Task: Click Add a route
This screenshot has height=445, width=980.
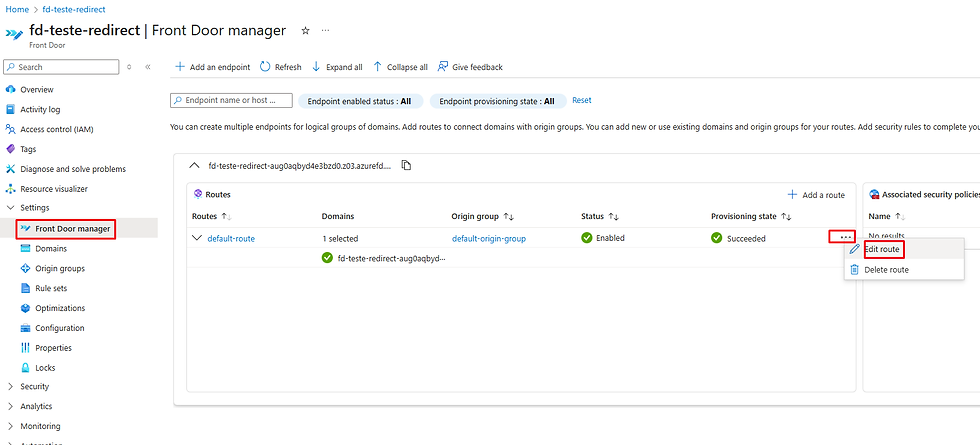Action: pyautogui.click(x=816, y=195)
